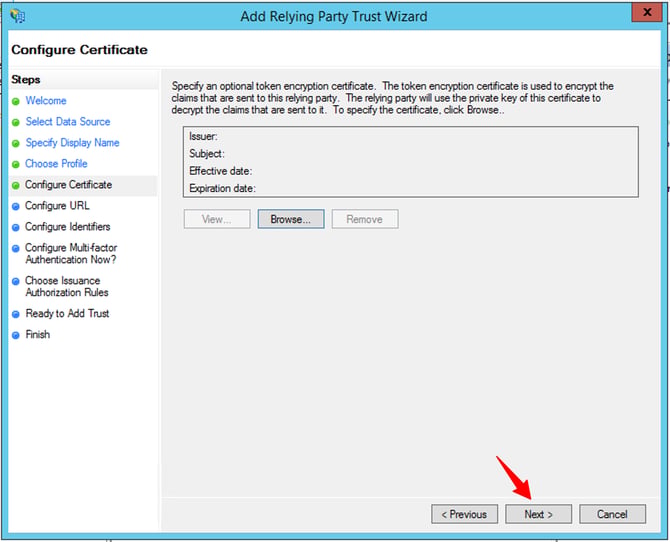Click the certificate details box
This screenshot has width=670, height=542.
pyautogui.click(x=411, y=162)
